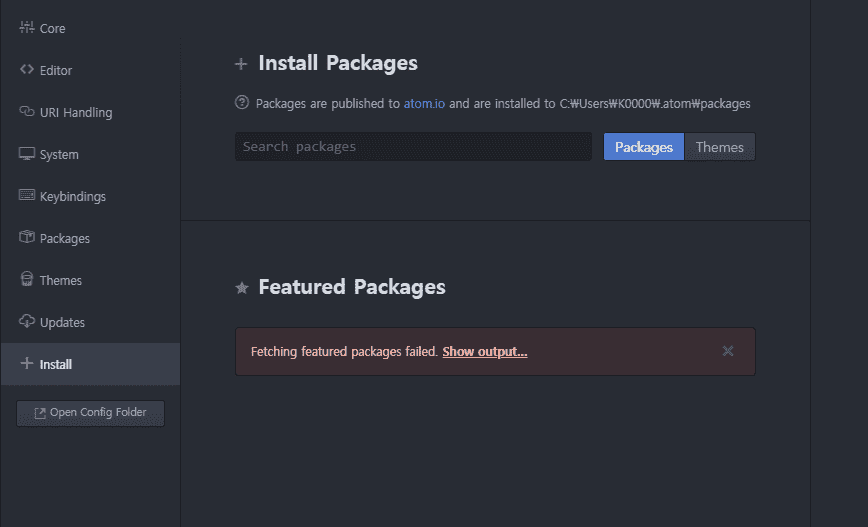Click the Core settings sliders icon
The image size is (868, 527).
click(27, 28)
